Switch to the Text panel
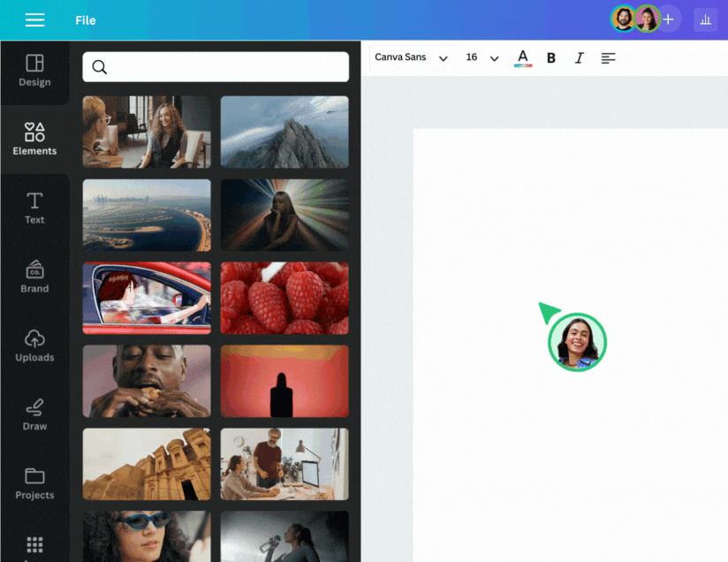 click(34, 208)
